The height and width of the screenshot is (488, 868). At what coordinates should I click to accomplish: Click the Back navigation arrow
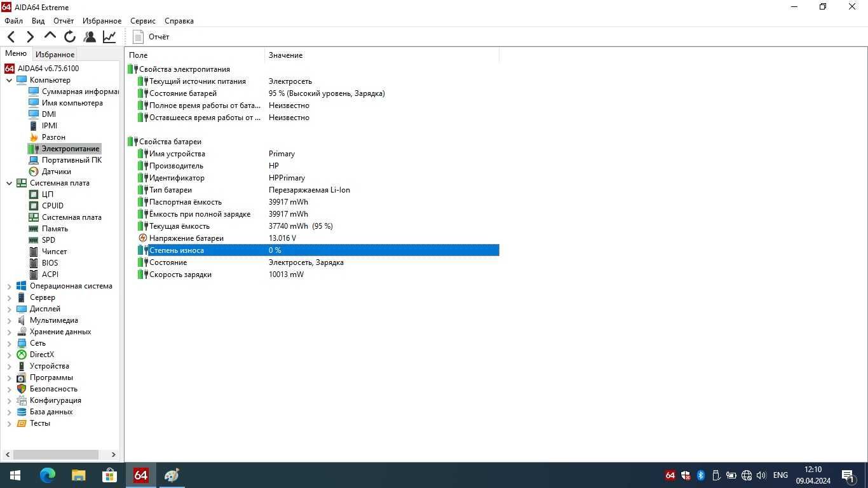tap(11, 37)
